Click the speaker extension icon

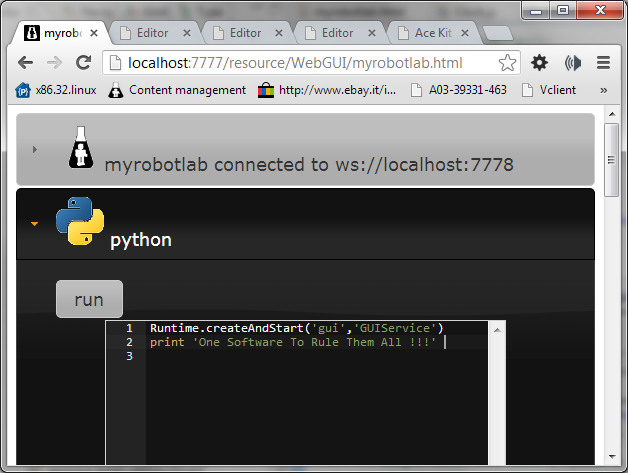573,63
